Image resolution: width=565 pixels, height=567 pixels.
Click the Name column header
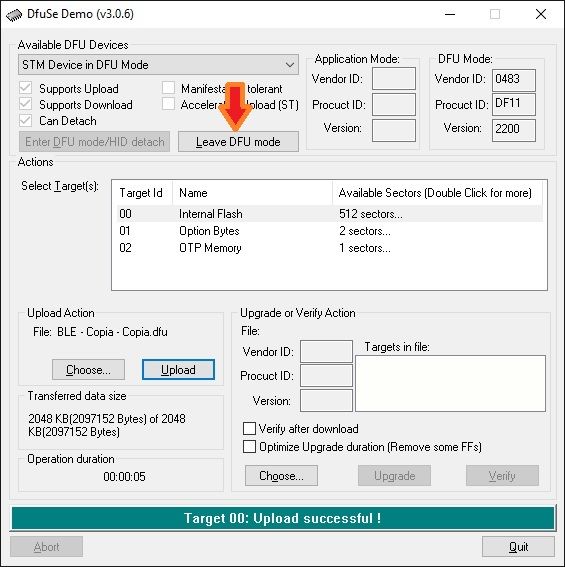[252, 193]
